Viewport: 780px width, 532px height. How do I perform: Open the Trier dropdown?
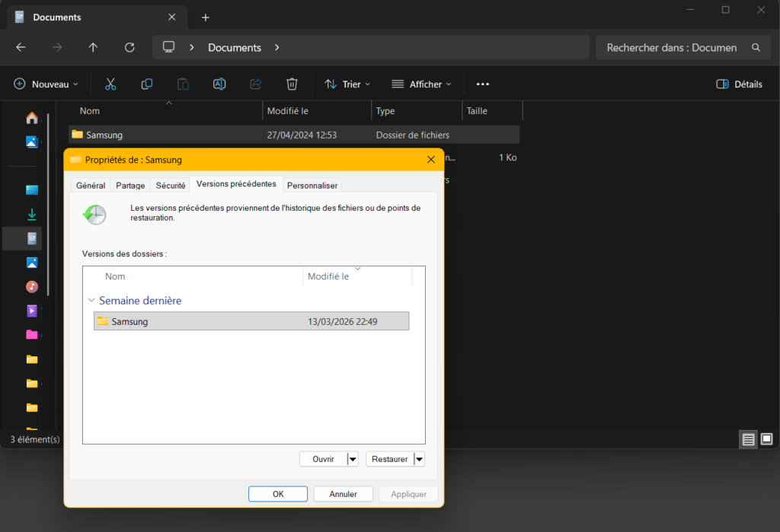[x=347, y=84]
